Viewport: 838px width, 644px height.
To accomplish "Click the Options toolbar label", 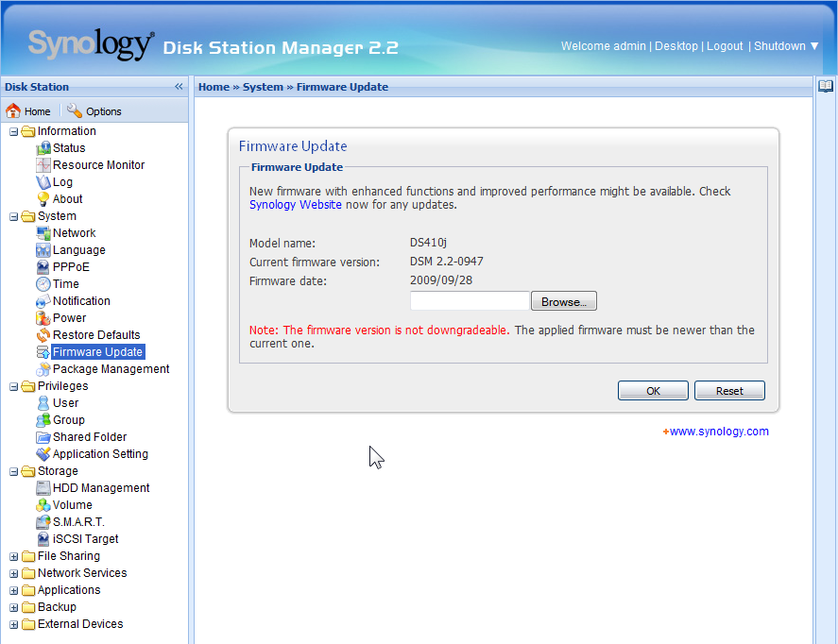I will 104,111.
